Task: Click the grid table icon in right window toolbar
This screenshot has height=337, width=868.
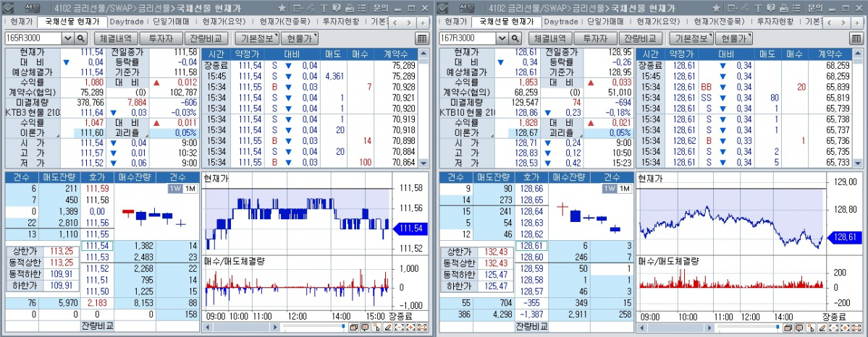Action: click(x=856, y=38)
